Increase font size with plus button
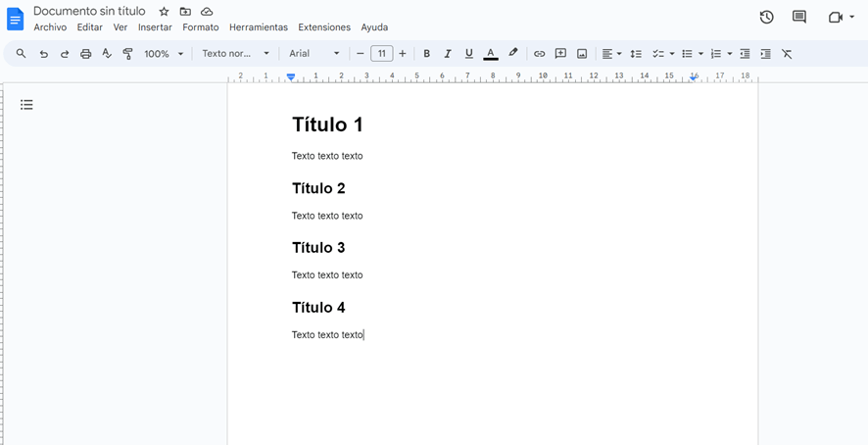This screenshot has width=868, height=445. click(402, 54)
